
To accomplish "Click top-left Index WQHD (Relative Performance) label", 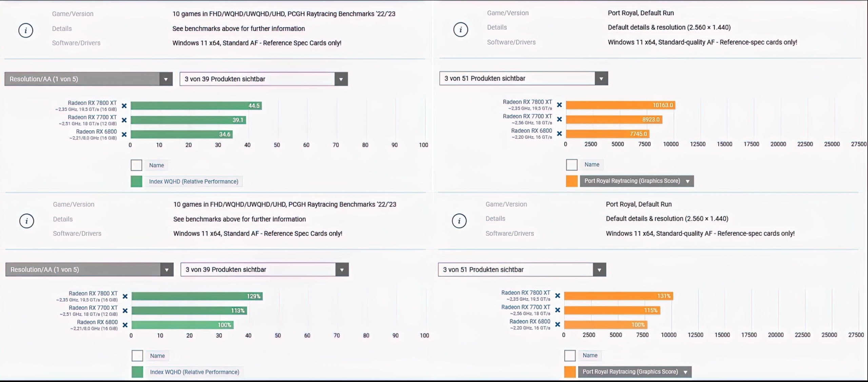I will point(194,182).
